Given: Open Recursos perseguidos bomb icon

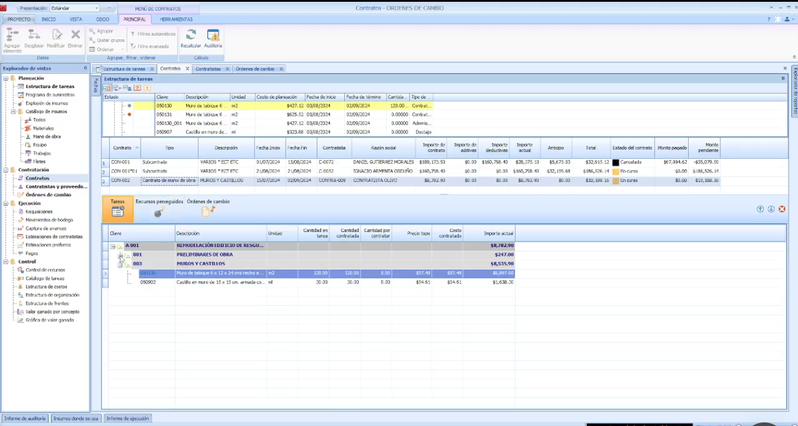Looking at the screenshot, I should [x=159, y=211].
